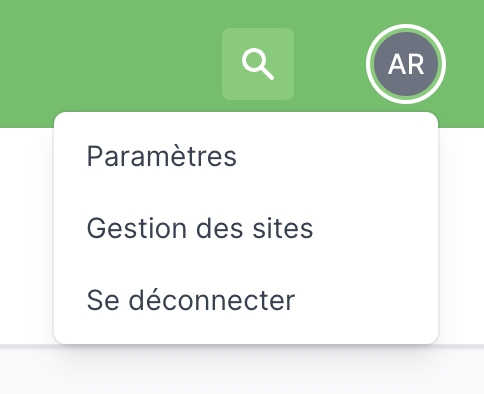
Task: Click the magnifying glass search icon
Action: 258,64
